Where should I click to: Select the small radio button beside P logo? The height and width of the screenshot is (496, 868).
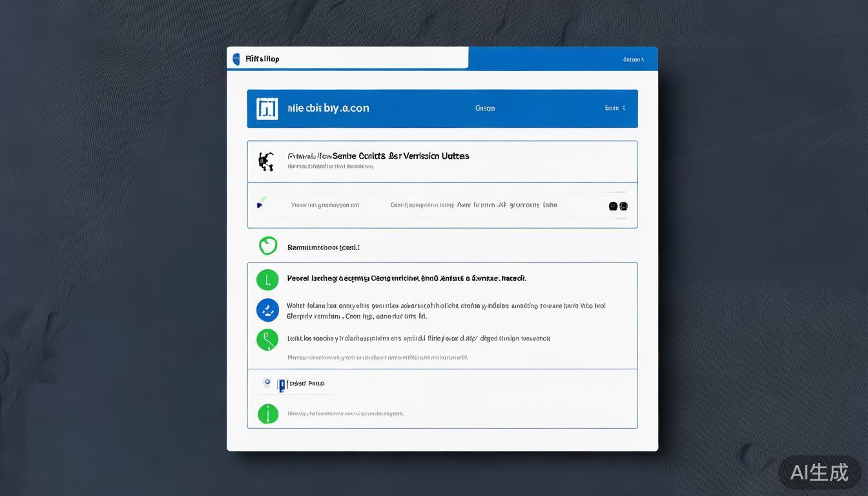point(267,383)
